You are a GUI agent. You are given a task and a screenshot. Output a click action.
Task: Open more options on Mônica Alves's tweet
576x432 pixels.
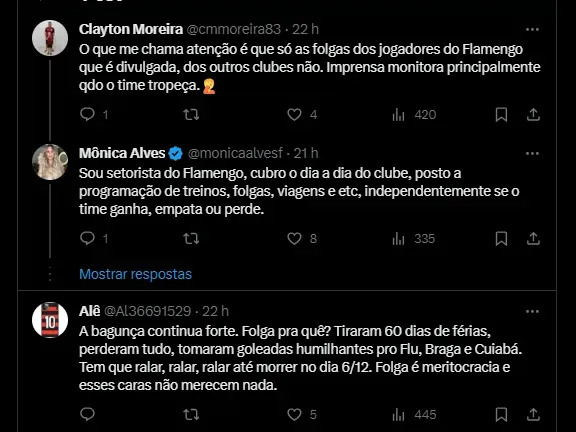(532, 154)
